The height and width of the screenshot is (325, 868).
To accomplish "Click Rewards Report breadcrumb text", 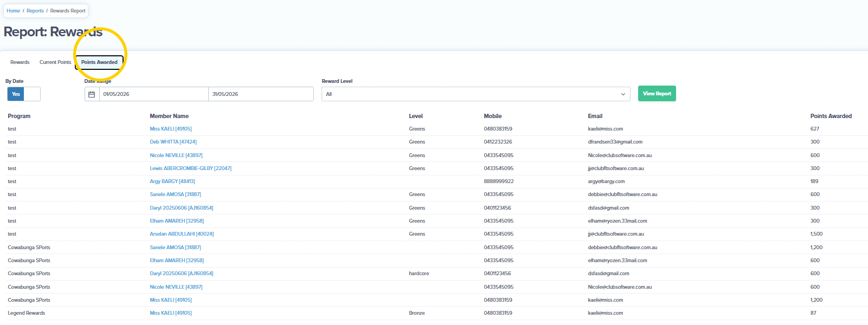I will coord(68,11).
